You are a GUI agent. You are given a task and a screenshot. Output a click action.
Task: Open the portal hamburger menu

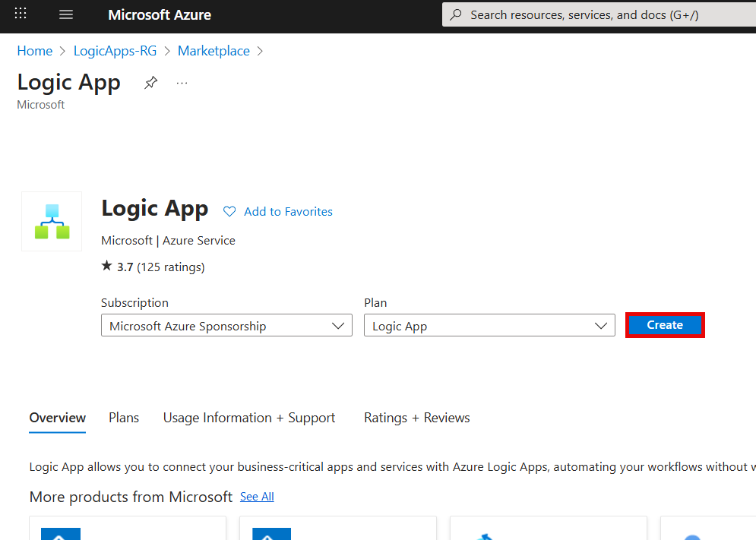66,14
